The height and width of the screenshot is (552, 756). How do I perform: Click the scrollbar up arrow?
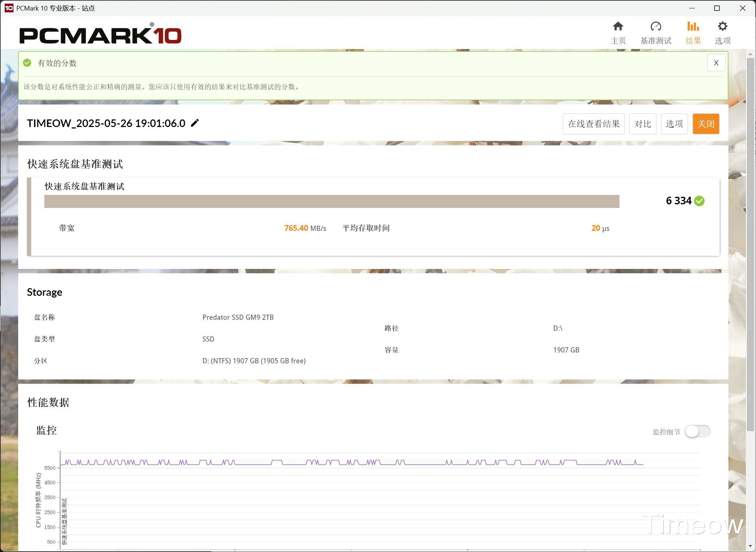pyautogui.click(x=750, y=54)
